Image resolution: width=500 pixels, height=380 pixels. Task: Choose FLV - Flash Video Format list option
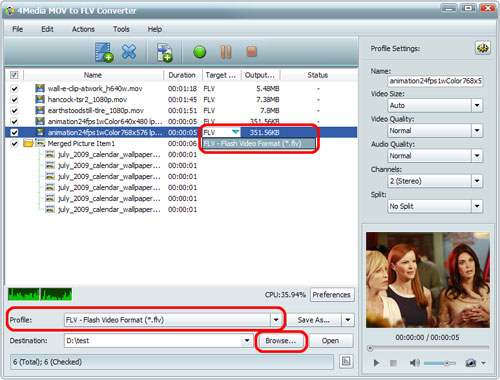[x=259, y=144]
